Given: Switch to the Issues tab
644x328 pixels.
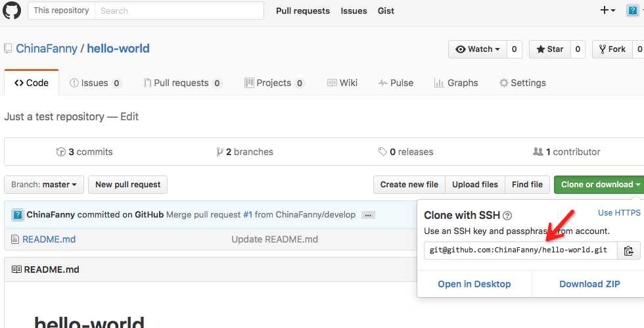Looking at the screenshot, I should 95,83.
